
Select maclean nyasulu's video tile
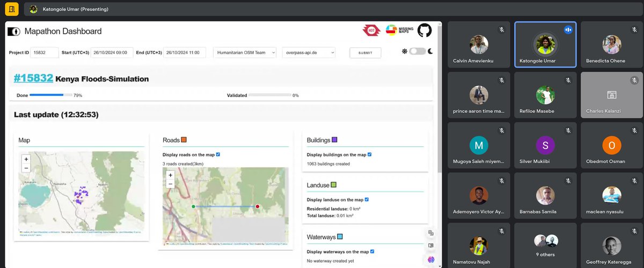612,196
